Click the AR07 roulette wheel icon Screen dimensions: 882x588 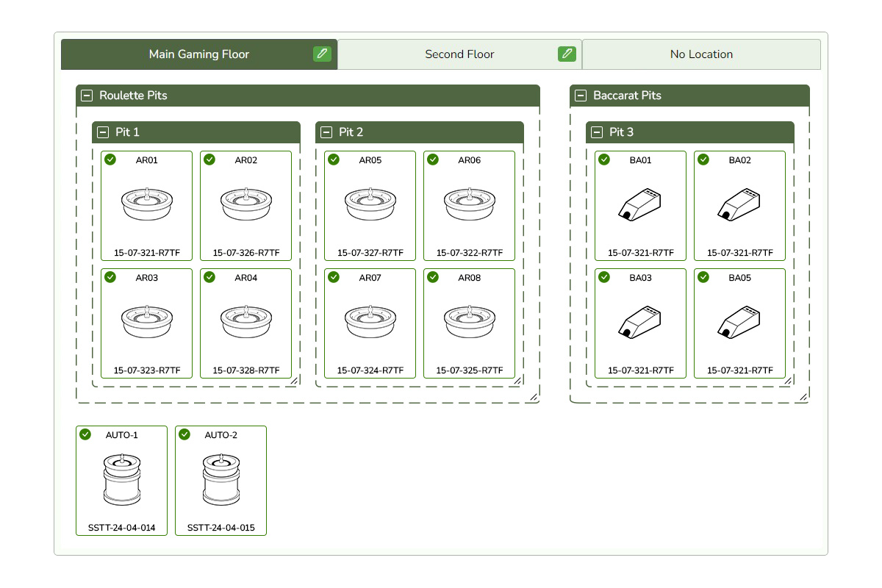click(370, 321)
